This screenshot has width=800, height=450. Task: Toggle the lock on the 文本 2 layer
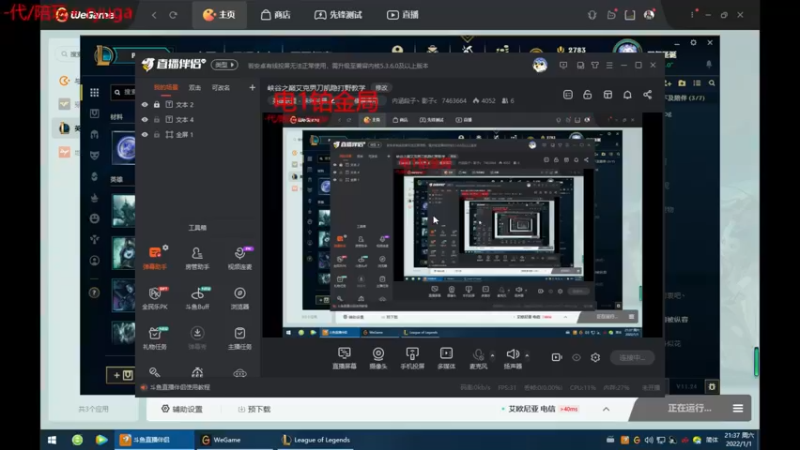[x=157, y=105]
